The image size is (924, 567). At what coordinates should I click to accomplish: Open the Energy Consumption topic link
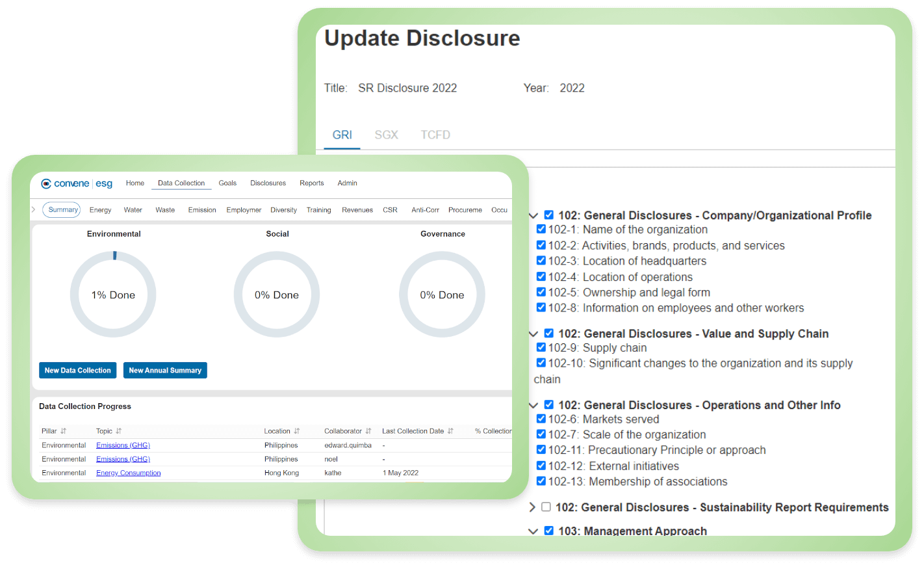pyautogui.click(x=128, y=473)
